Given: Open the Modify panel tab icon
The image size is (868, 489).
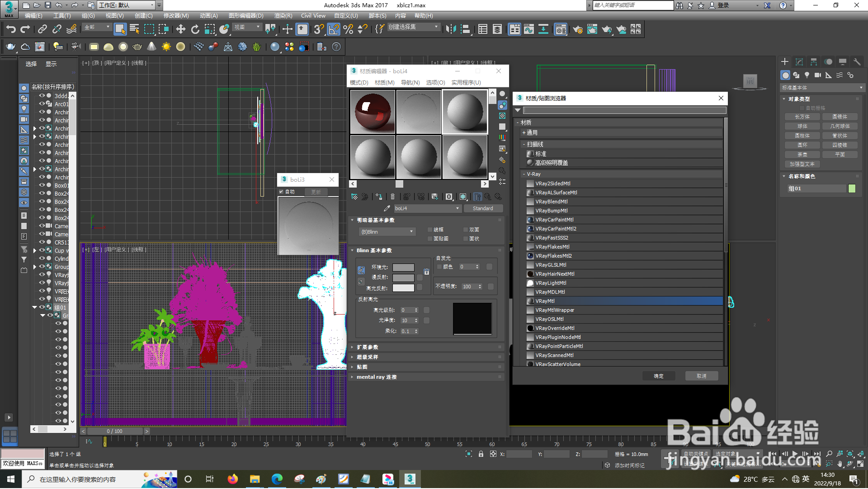Looking at the screenshot, I should (799, 62).
